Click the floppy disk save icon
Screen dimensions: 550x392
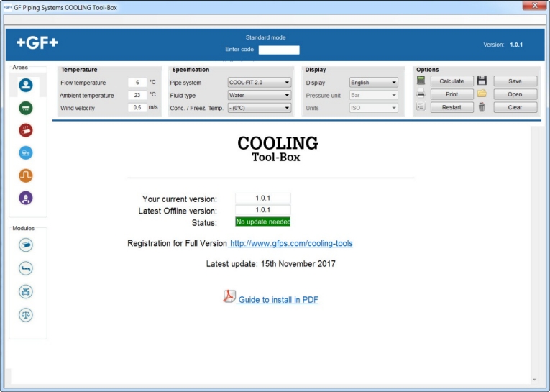pos(482,81)
